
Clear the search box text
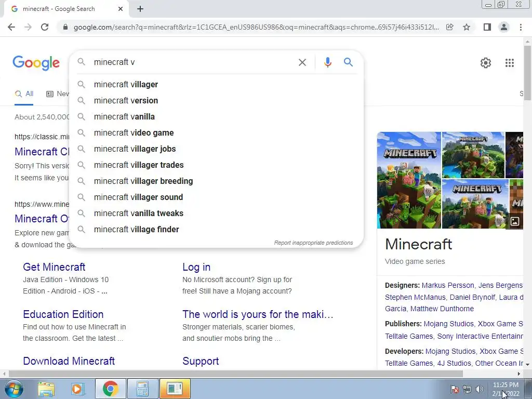302,62
